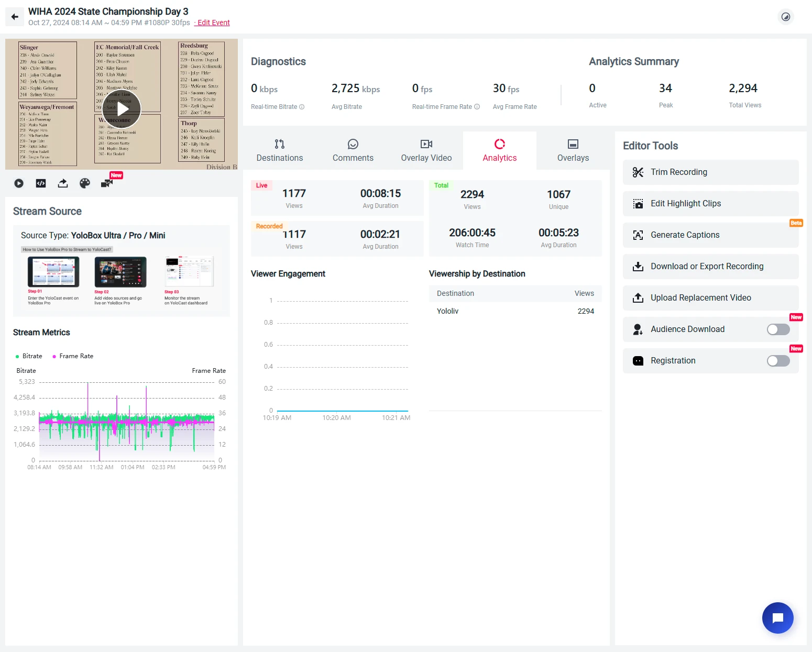Select the Trim Recording scissors icon
The height and width of the screenshot is (652, 812).
click(638, 172)
